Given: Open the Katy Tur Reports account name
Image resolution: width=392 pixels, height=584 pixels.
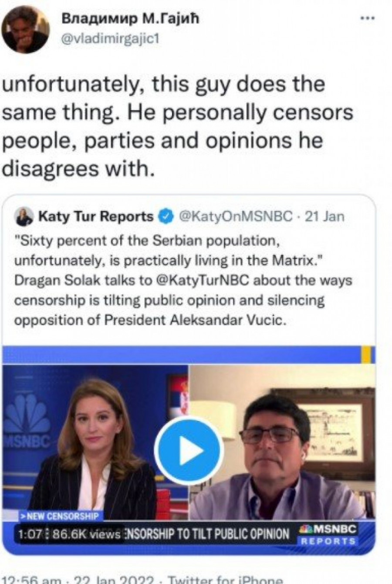Looking at the screenshot, I should tap(96, 216).
